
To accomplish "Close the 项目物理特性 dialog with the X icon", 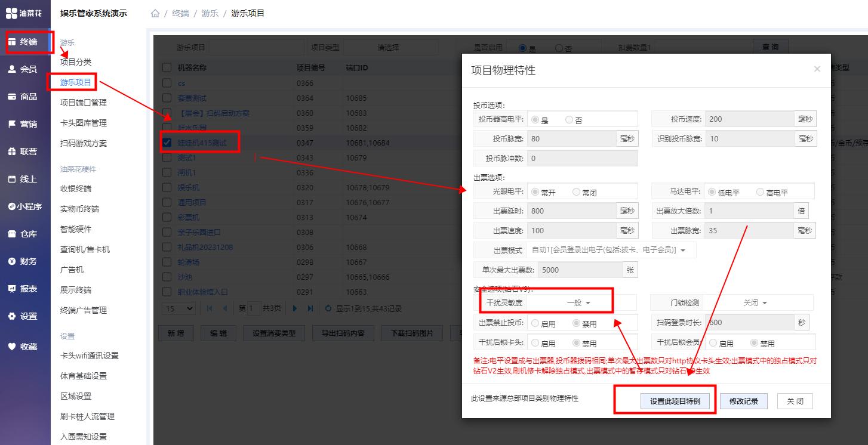I will pyautogui.click(x=817, y=69).
